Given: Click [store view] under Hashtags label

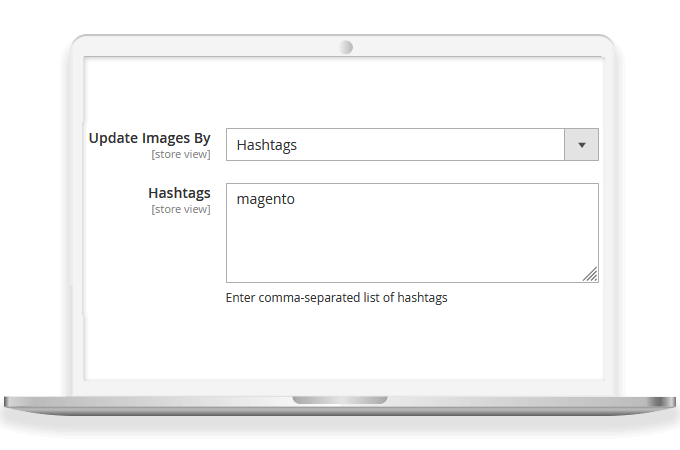Looking at the screenshot, I should (180, 209).
